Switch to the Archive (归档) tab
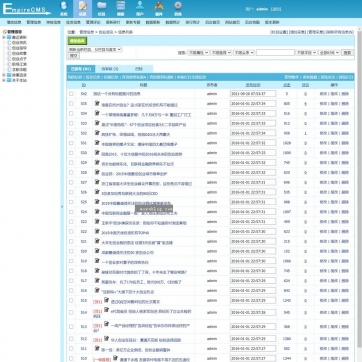The height and width of the screenshot is (362, 362). [x=139, y=69]
